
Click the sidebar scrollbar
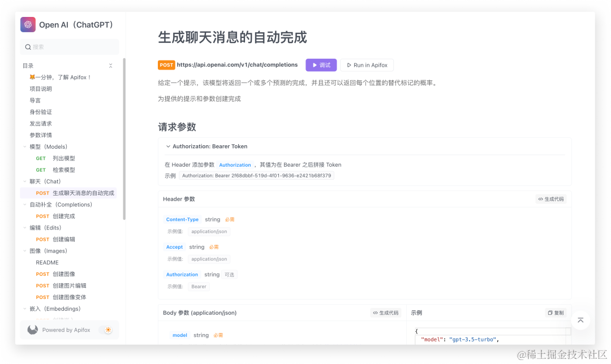(124, 139)
